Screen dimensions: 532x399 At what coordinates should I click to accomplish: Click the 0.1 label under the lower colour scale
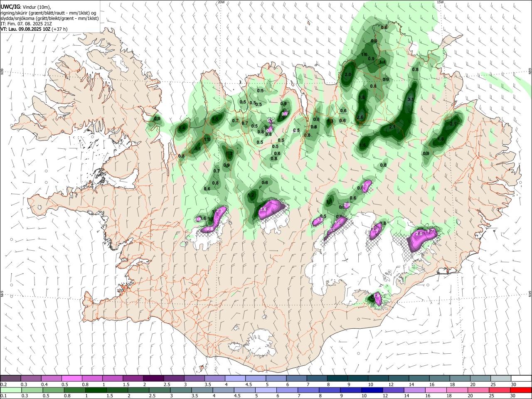coord(3,396)
